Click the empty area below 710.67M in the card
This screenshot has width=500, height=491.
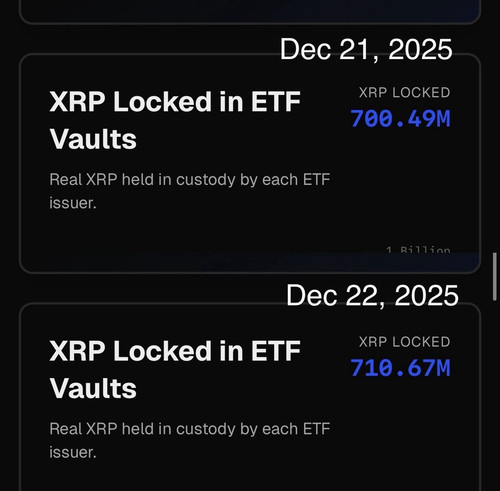tap(400, 433)
